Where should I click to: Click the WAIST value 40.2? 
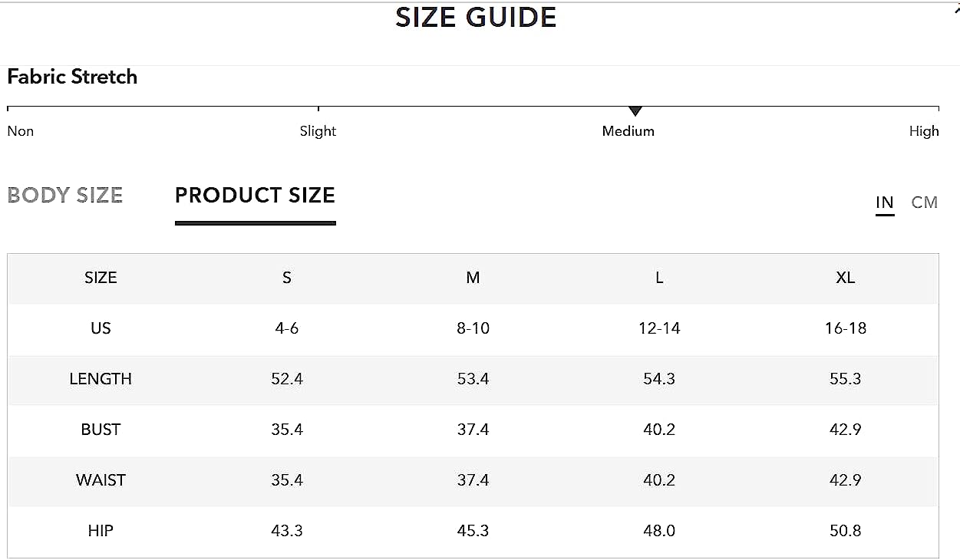(x=659, y=480)
